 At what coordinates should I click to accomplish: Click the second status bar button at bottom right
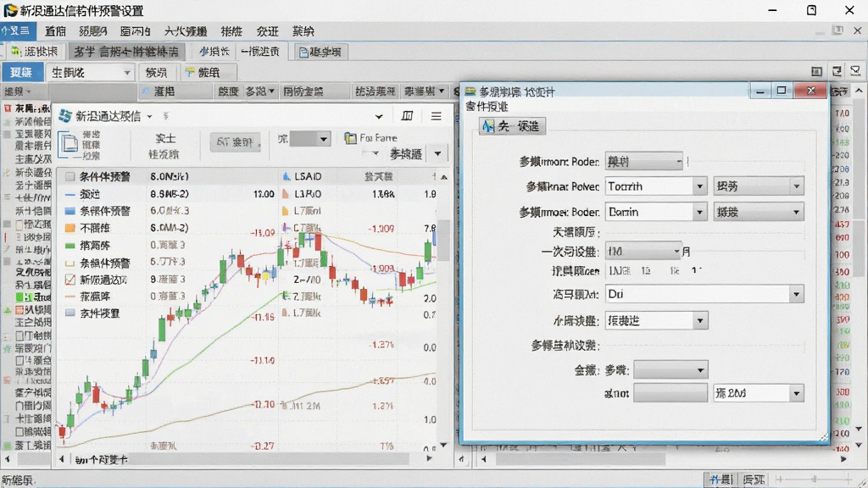753,480
